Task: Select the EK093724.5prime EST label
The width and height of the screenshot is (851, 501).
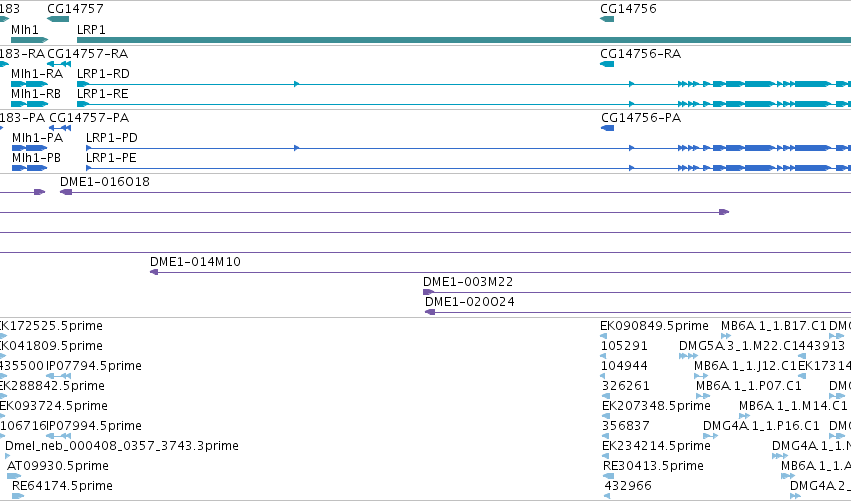Action: pyautogui.click(x=54, y=406)
